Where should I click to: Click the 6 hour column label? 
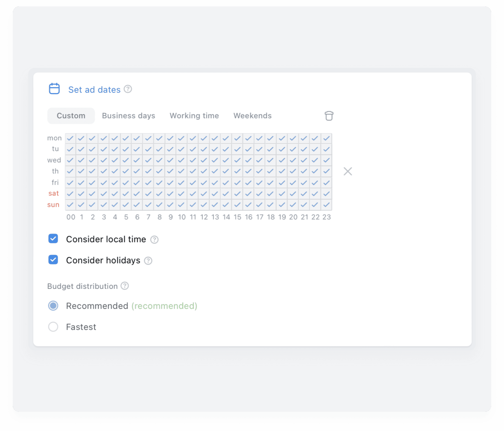(x=137, y=217)
